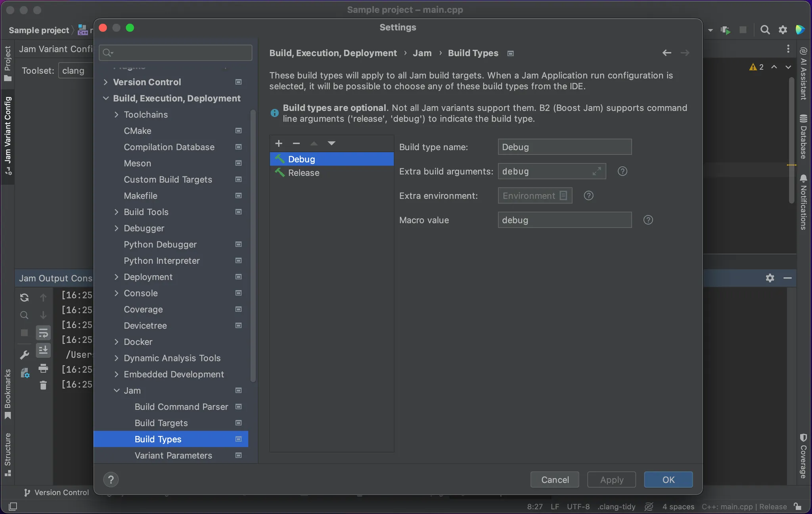Image resolution: width=812 pixels, height=514 pixels.
Task: Navigate back in Settings history
Action: coord(666,53)
